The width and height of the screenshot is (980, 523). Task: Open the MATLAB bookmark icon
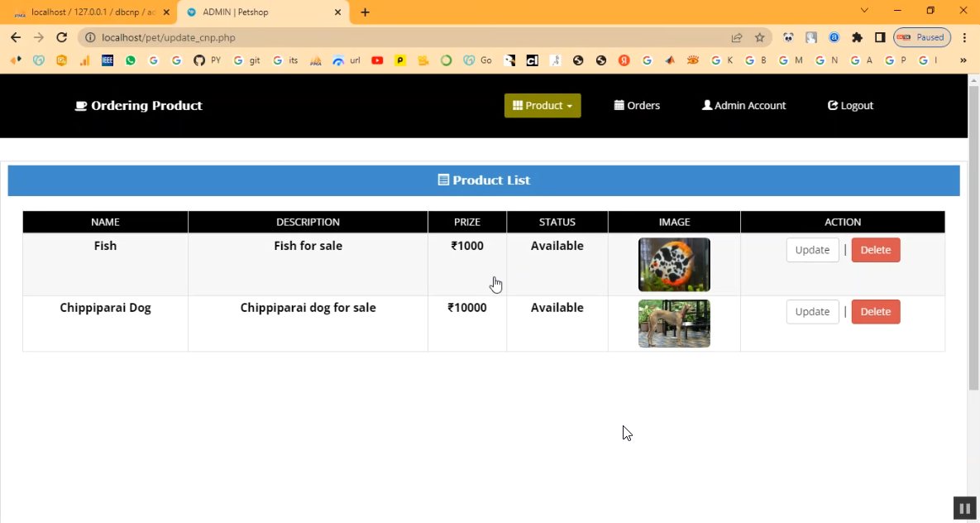coord(670,60)
